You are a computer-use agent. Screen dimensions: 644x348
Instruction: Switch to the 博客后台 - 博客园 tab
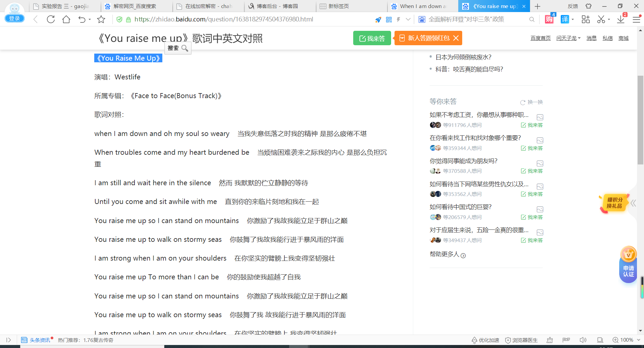[x=280, y=6]
